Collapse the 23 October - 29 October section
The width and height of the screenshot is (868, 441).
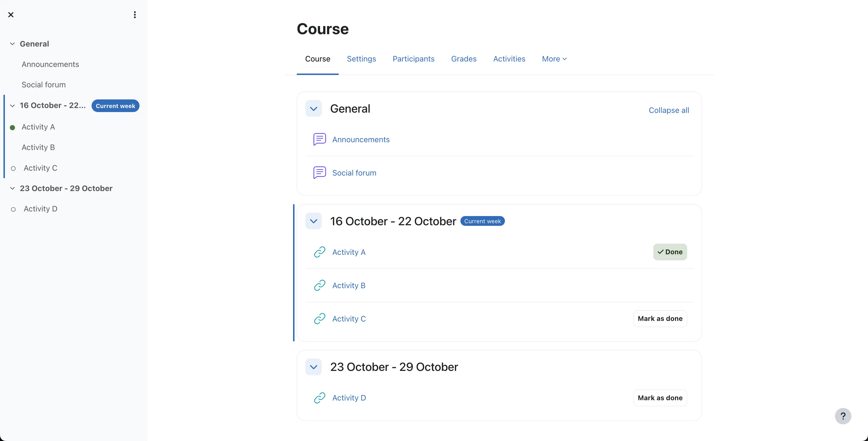coord(313,367)
